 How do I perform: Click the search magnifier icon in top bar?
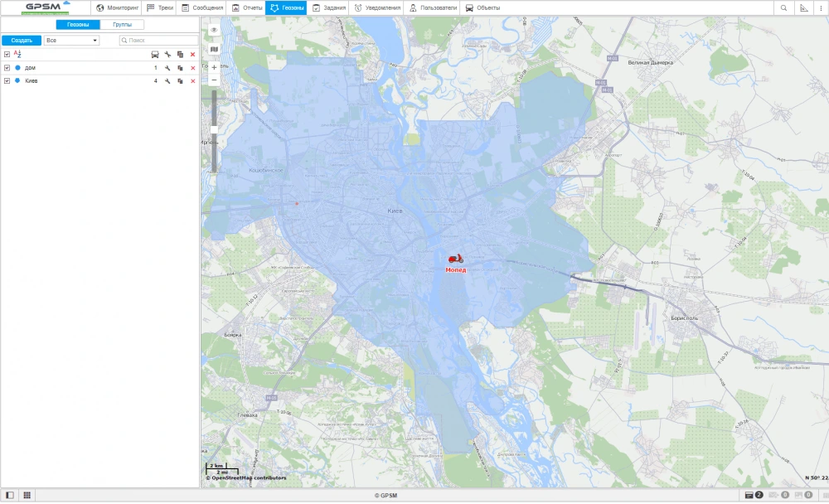783,7
